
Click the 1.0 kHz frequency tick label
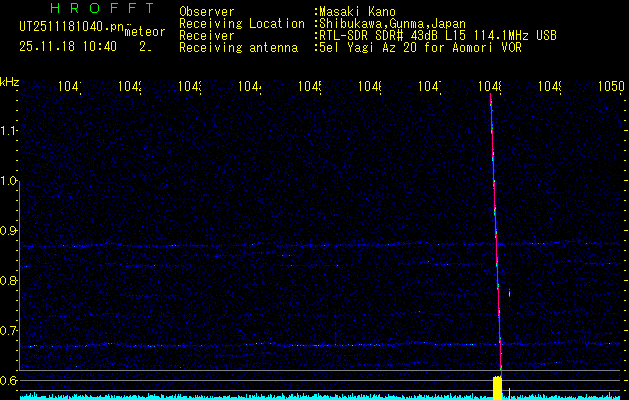(9, 181)
